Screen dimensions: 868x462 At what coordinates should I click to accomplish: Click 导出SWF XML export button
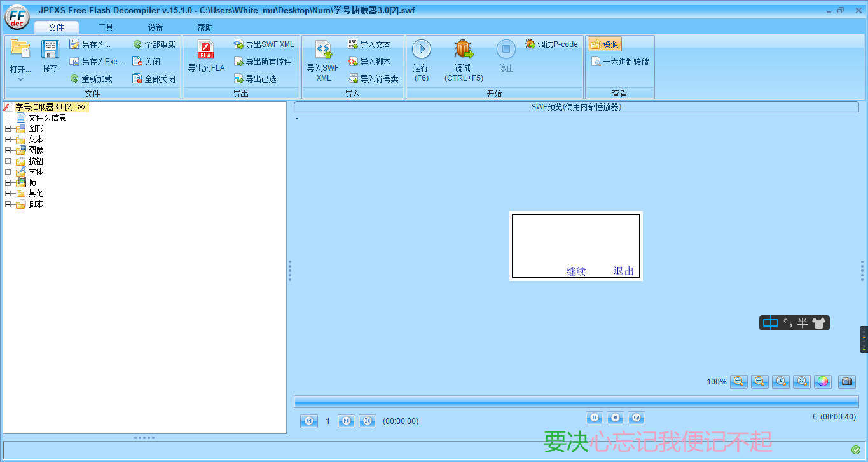[264, 44]
